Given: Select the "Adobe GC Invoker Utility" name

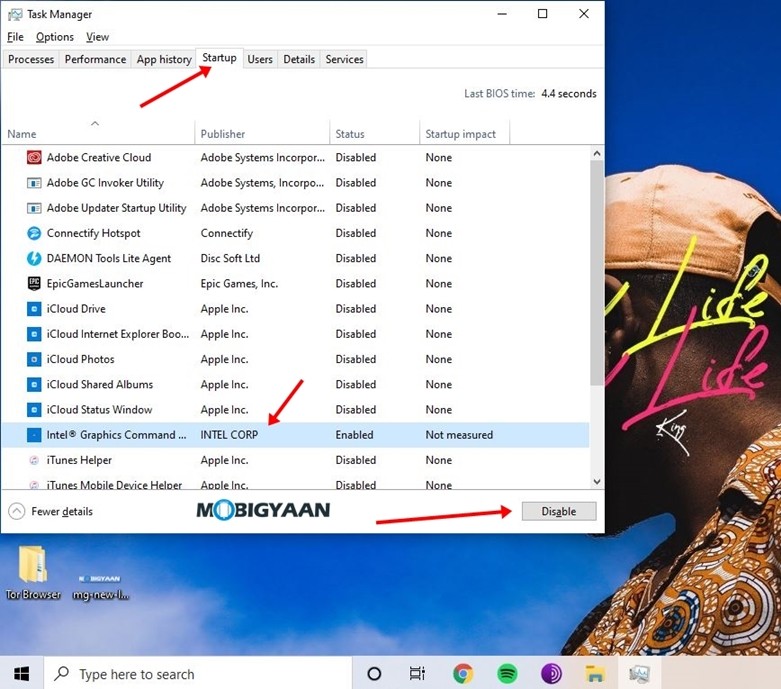Looking at the screenshot, I should click(x=105, y=183).
